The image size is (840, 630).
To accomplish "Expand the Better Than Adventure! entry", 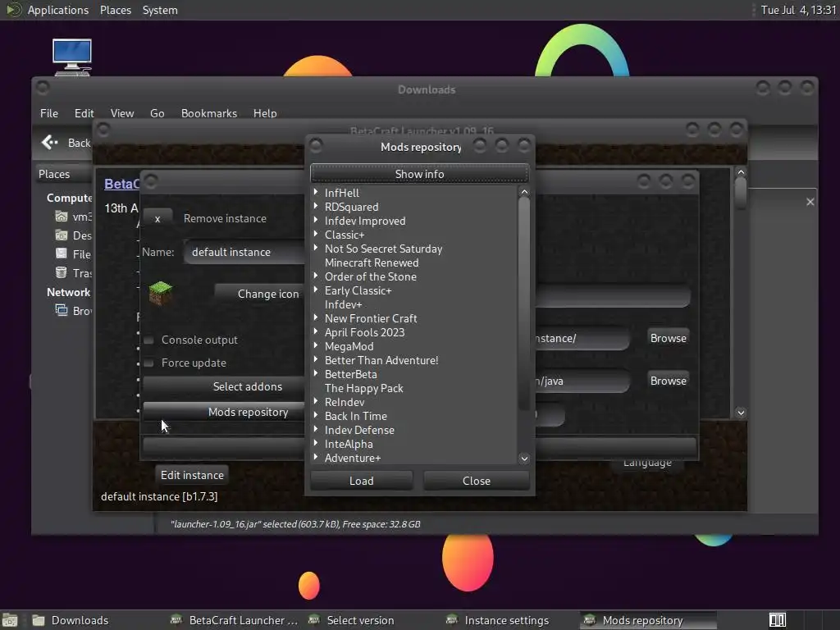I will [316, 359].
